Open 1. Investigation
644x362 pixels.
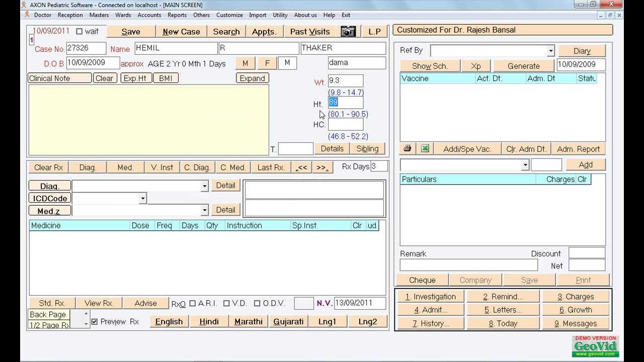(x=431, y=297)
